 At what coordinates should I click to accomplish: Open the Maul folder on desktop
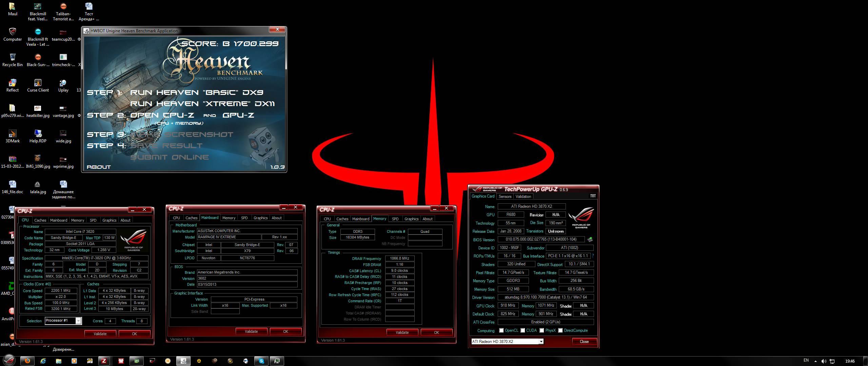coord(13,9)
